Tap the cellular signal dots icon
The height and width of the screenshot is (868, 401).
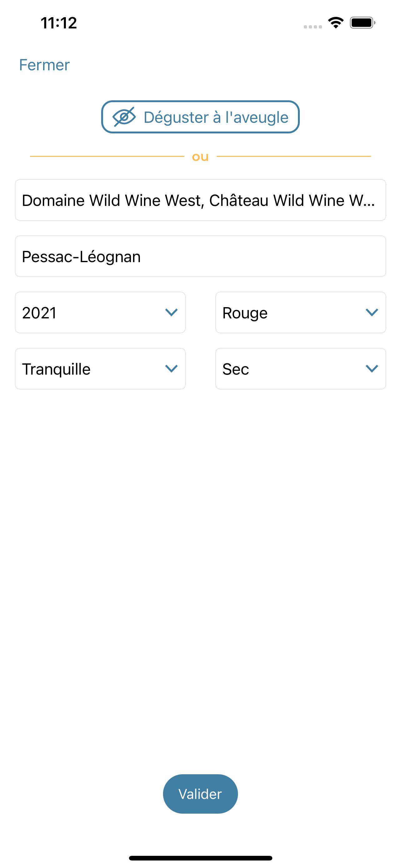coord(313,27)
